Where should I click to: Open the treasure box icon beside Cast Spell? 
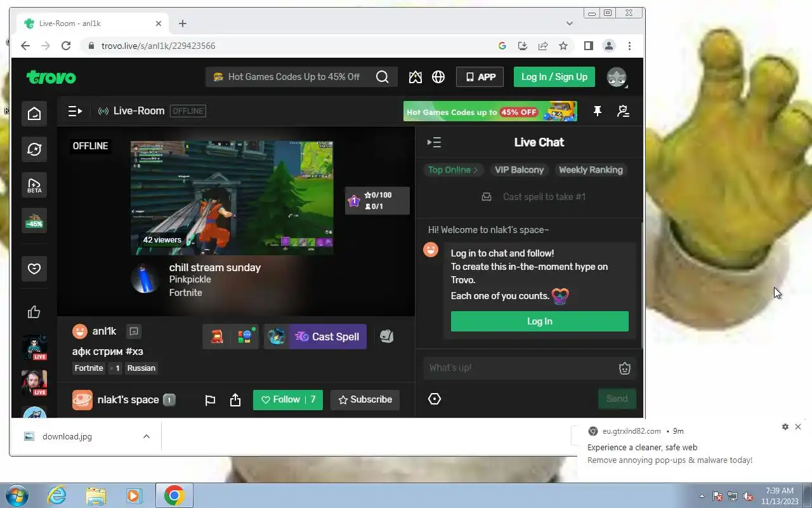click(x=277, y=337)
